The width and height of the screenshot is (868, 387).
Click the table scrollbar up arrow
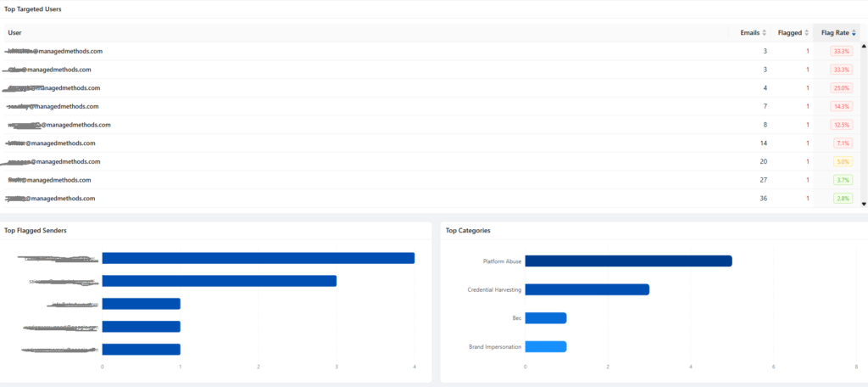tap(864, 46)
